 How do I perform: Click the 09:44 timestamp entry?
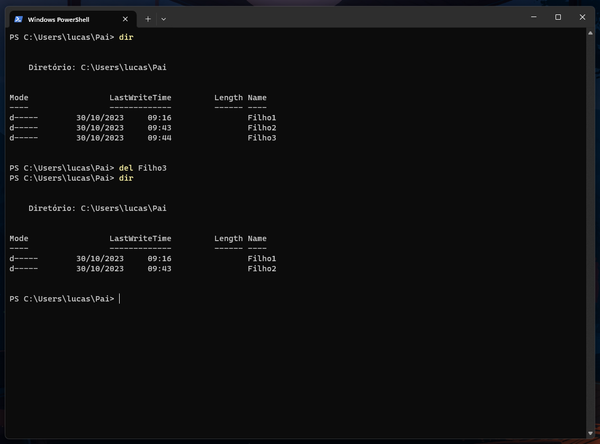(159, 138)
